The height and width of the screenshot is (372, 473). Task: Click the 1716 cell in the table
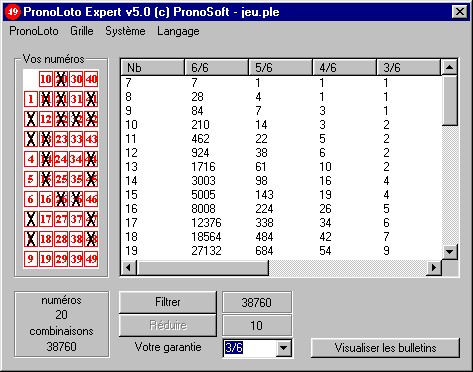coord(203,167)
